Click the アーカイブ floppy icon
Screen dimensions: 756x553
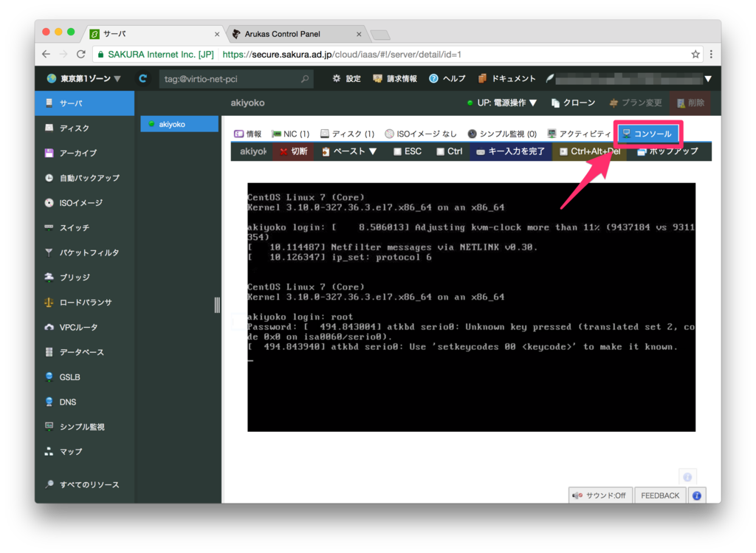coord(49,153)
